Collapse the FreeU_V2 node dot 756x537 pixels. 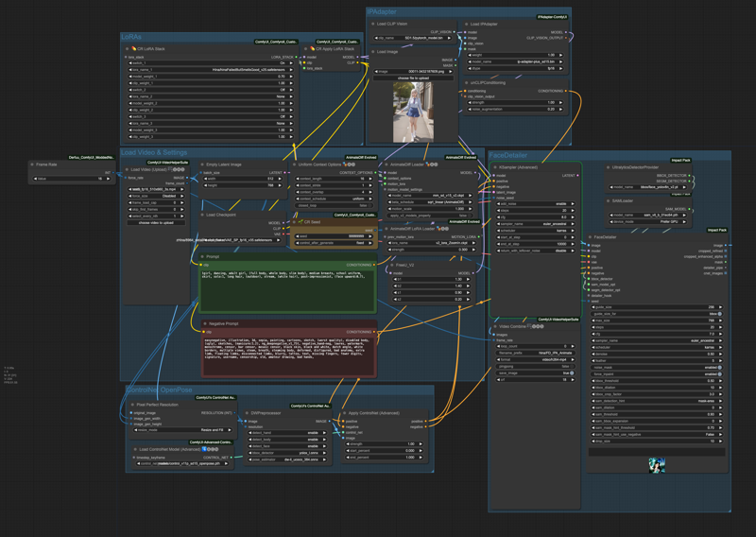392,265
